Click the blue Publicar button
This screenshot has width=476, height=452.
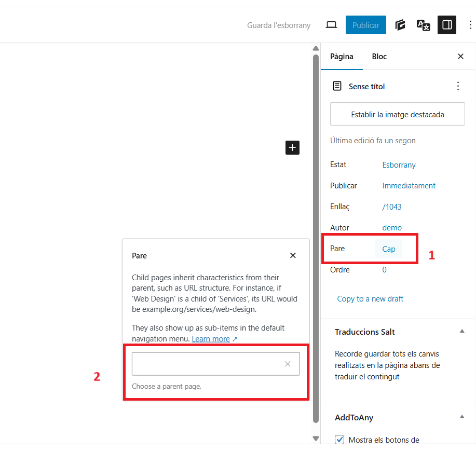pyautogui.click(x=365, y=25)
